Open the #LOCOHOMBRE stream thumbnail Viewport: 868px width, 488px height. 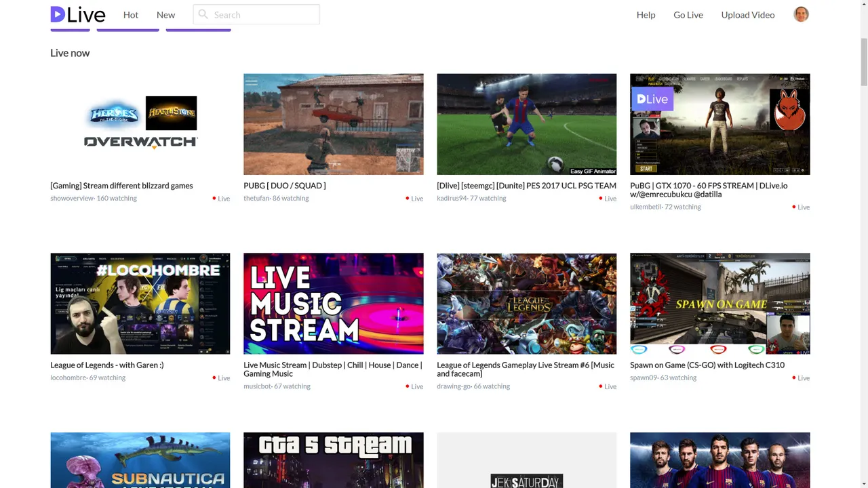pyautogui.click(x=140, y=304)
